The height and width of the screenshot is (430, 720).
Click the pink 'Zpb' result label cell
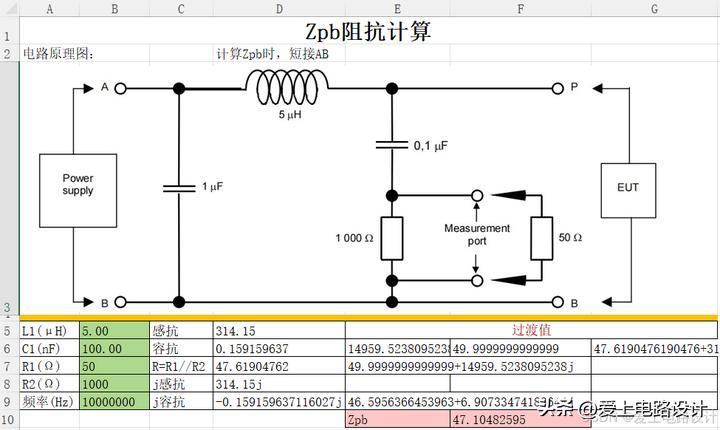pyautogui.click(x=398, y=419)
